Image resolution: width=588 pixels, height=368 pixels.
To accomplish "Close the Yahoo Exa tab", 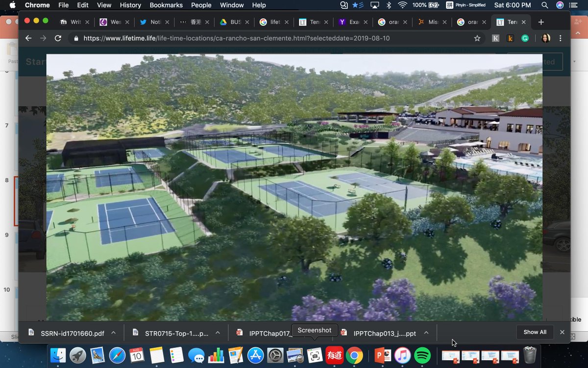I will click(366, 22).
